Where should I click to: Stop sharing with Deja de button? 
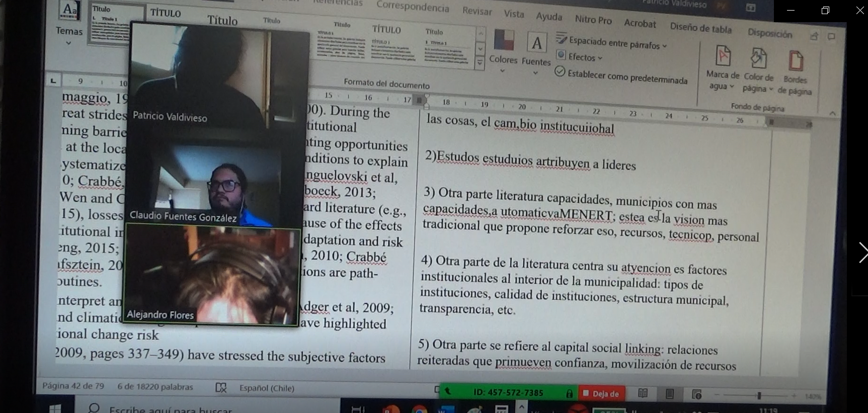pyautogui.click(x=601, y=393)
